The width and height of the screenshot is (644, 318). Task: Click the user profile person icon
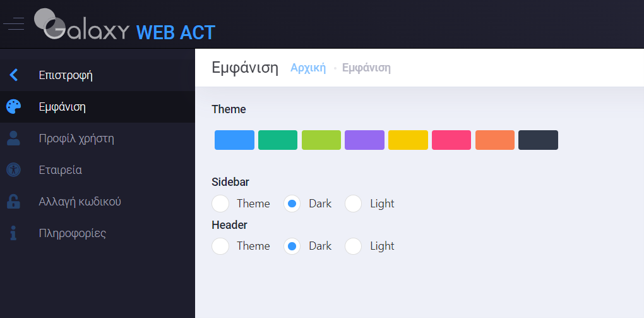(13, 138)
